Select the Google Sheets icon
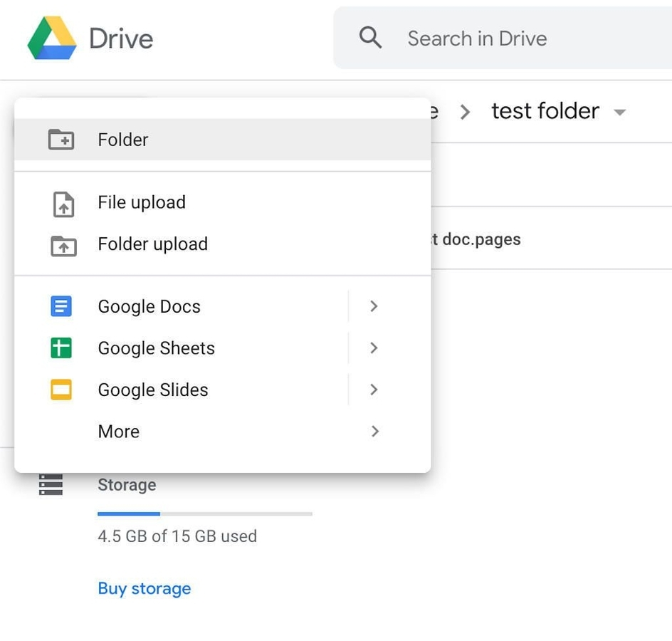Image resolution: width=672 pixels, height=641 pixels. point(61,348)
